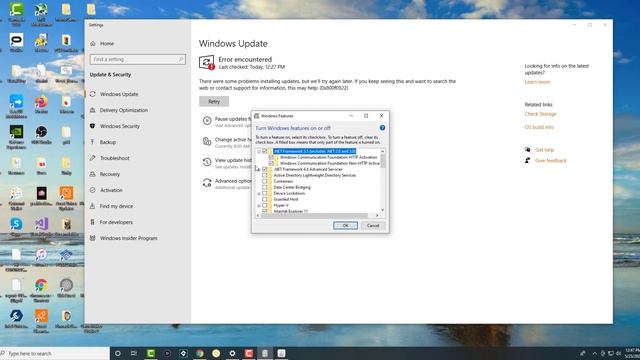Click the Find a setting search box
Image resolution: width=640 pixels, height=360 pixels.
tap(138, 59)
